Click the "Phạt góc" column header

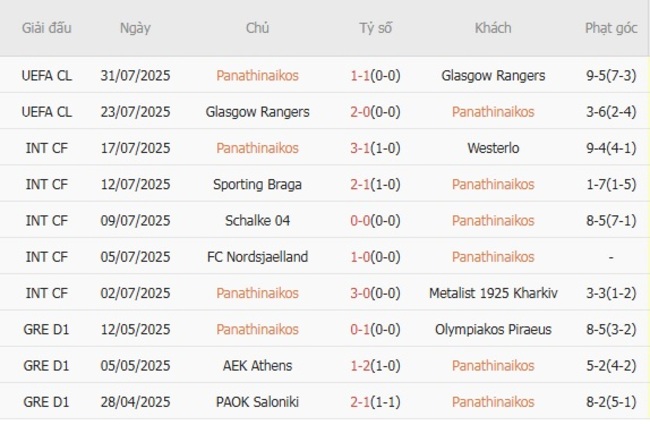pyautogui.click(x=611, y=28)
